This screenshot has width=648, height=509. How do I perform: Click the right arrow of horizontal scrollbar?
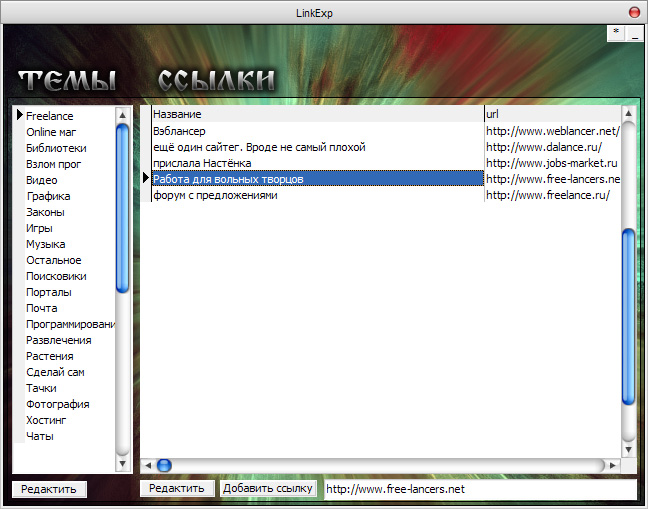[x=613, y=466]
